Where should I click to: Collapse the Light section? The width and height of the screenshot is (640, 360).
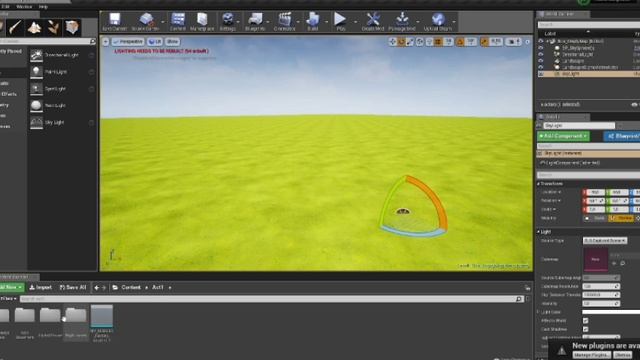(538, 232)
